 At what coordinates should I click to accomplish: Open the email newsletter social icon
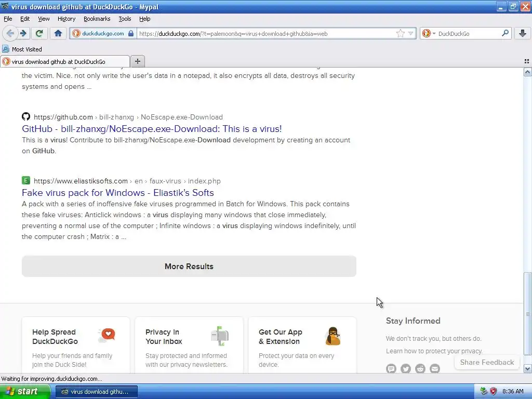(435, 368)
